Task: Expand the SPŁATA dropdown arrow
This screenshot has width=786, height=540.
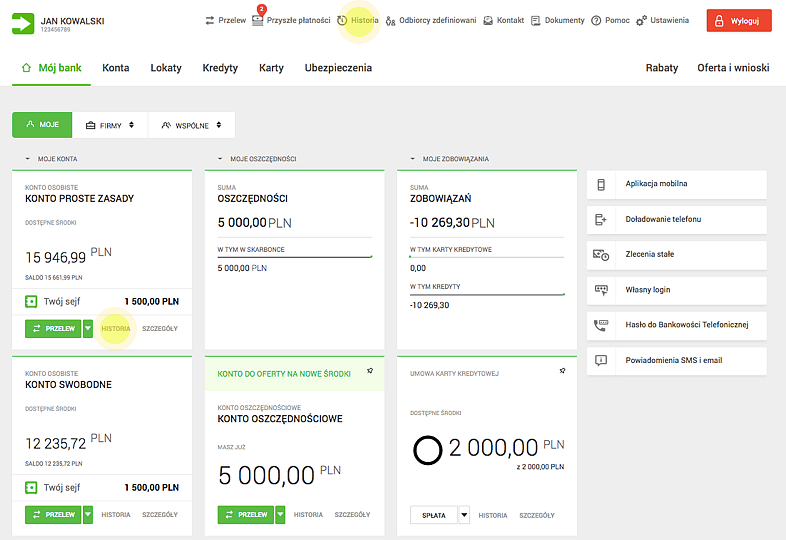Action: tap(465, 515)
